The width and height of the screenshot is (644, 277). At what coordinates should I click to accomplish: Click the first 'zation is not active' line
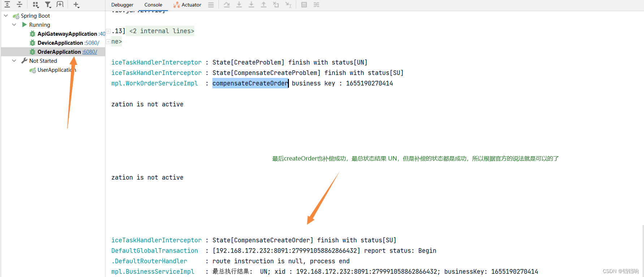click(x=147, y=104)
